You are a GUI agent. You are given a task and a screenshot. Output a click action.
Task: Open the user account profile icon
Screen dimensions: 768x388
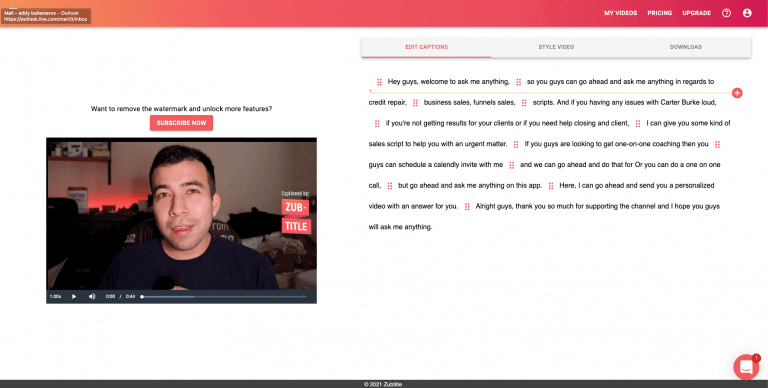point(747,13)
